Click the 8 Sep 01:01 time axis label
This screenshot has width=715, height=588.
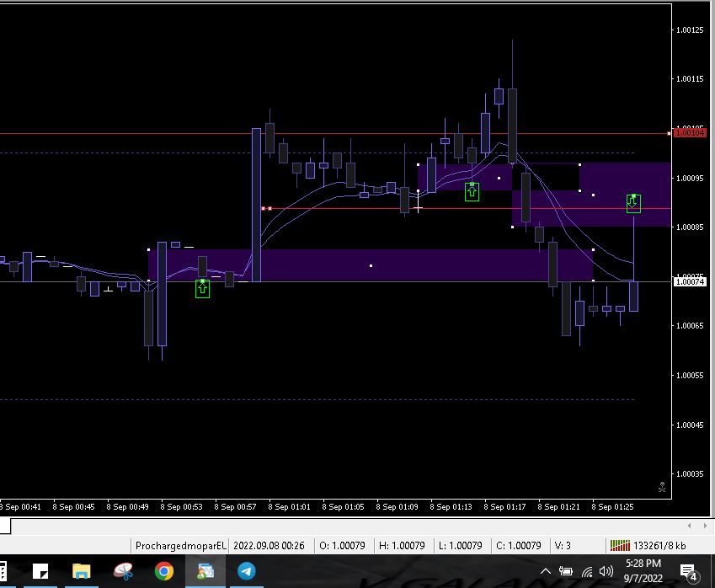289,507
